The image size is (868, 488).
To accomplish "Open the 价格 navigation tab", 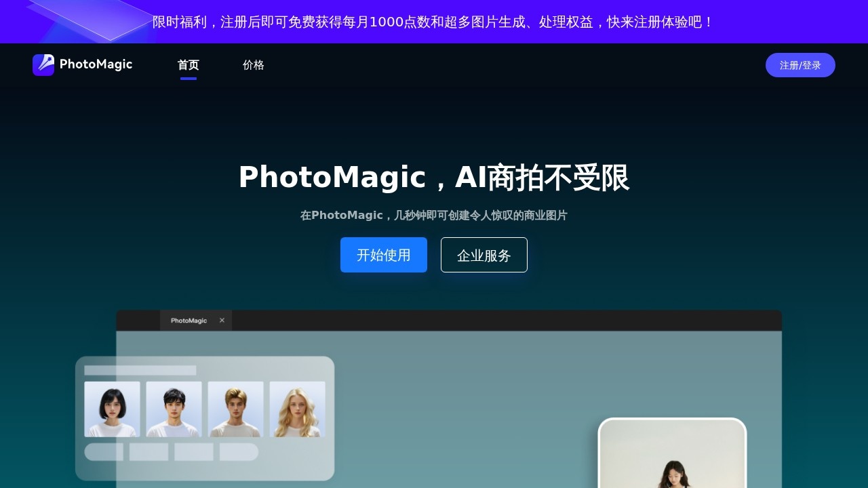I will [x=254, y=65].
